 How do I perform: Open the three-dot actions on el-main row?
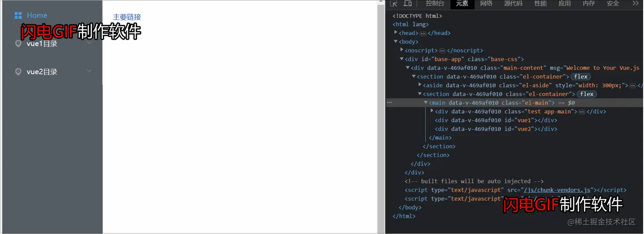pyautogui.click(x=389, y=103)
